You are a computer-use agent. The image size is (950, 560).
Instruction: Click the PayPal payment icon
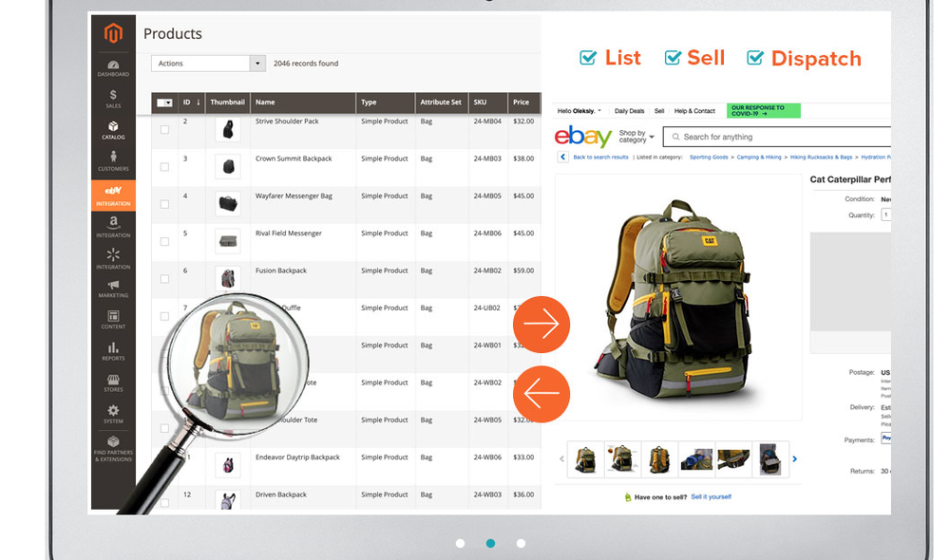[886, 439]
